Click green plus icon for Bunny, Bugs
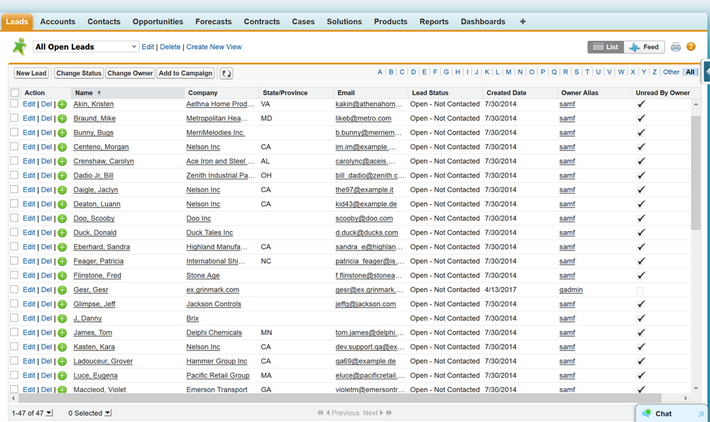This screenshot has height=422, width=710. (62, 133)
